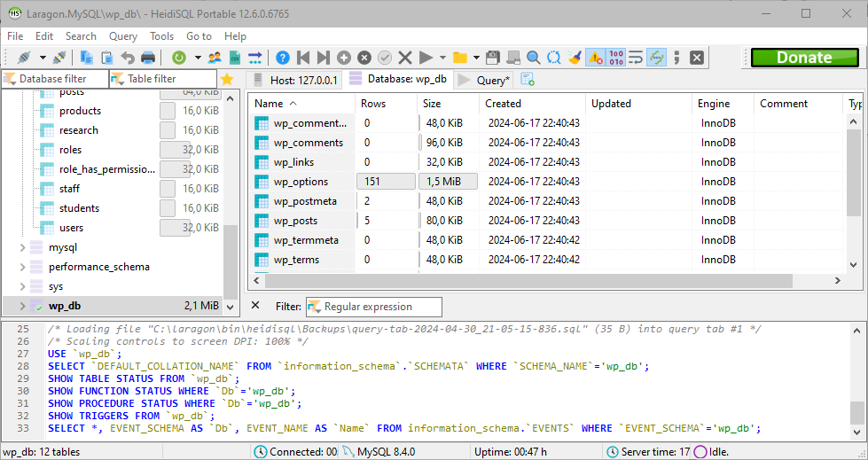Click the Print icon in toolbar

(148, 58)
